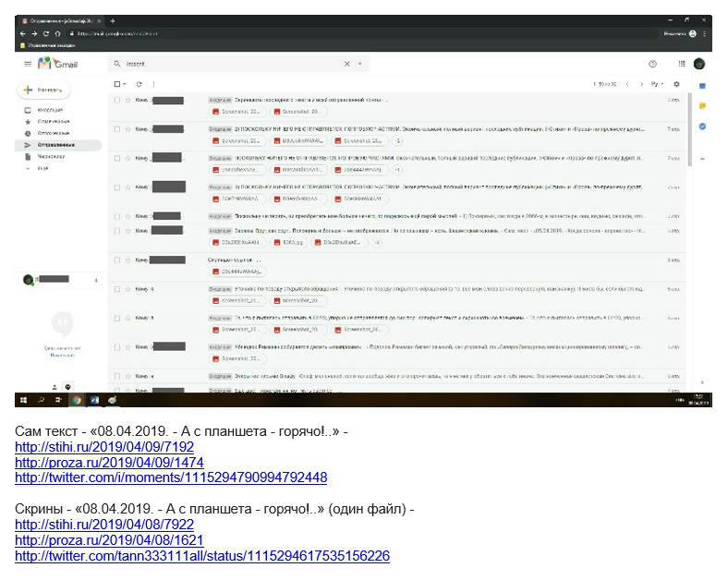
Task: Open link proza.ru/2019/04/08/1621
Action: [109, 540]
